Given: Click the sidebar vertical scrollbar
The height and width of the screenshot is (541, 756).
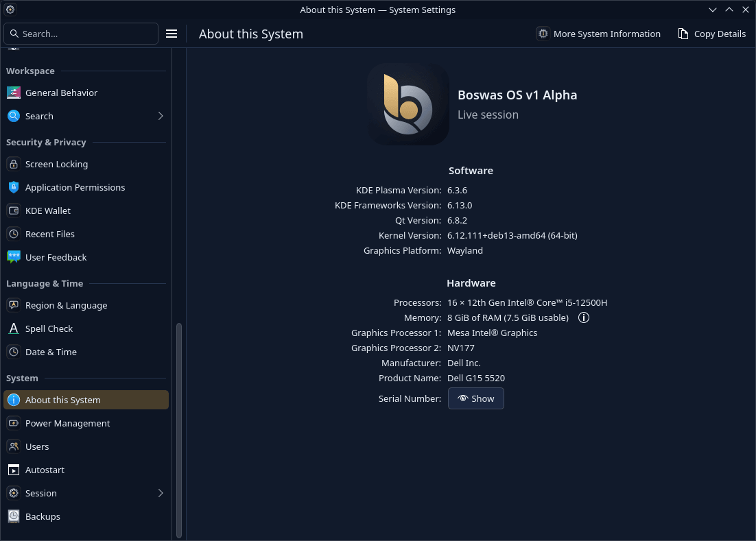Looking at the screenshot, I should click(179, 430).
